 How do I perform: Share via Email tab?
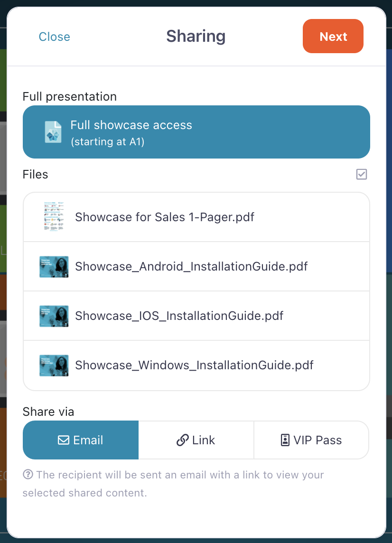click(x=81, y=440)
